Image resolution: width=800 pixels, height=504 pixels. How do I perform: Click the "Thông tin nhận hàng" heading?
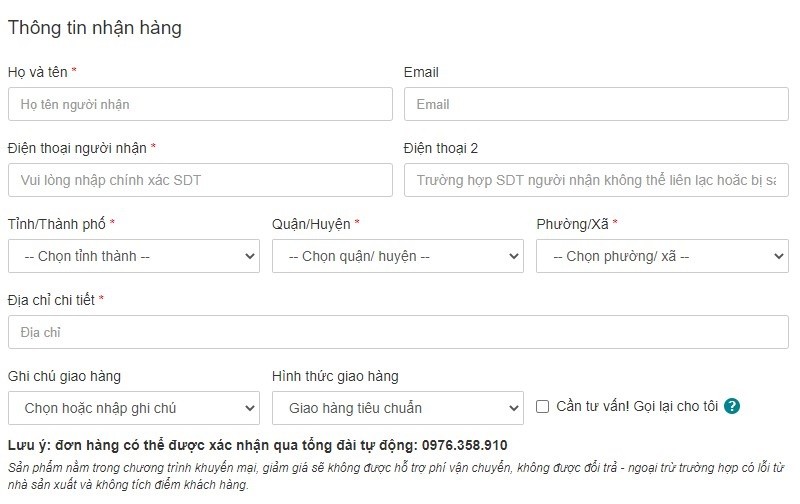point(95,28)
